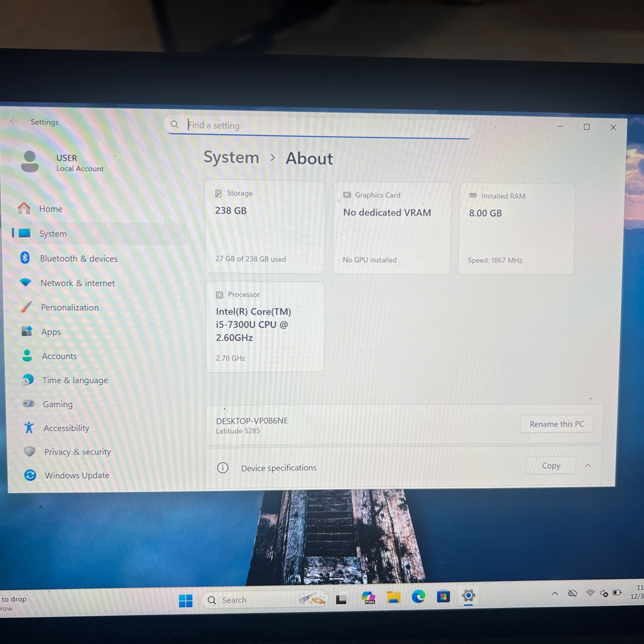Launch Microsoft Edge from the taskbar

[x=418, y=596]
